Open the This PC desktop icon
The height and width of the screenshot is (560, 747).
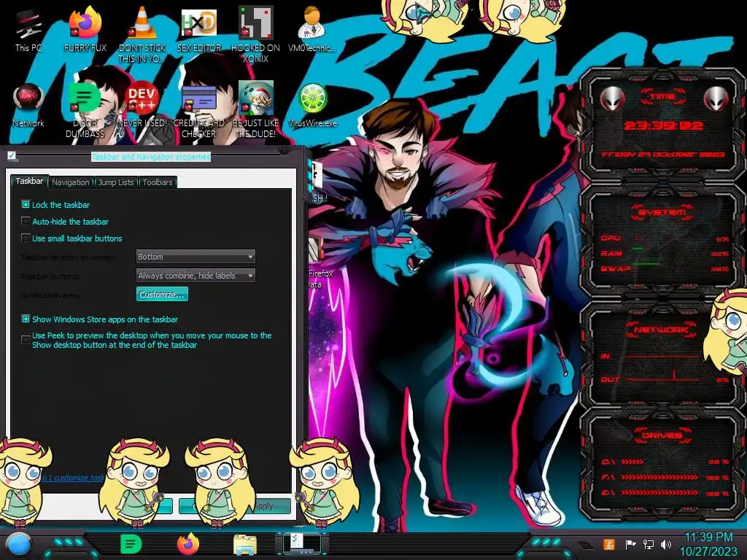(28, 29)
